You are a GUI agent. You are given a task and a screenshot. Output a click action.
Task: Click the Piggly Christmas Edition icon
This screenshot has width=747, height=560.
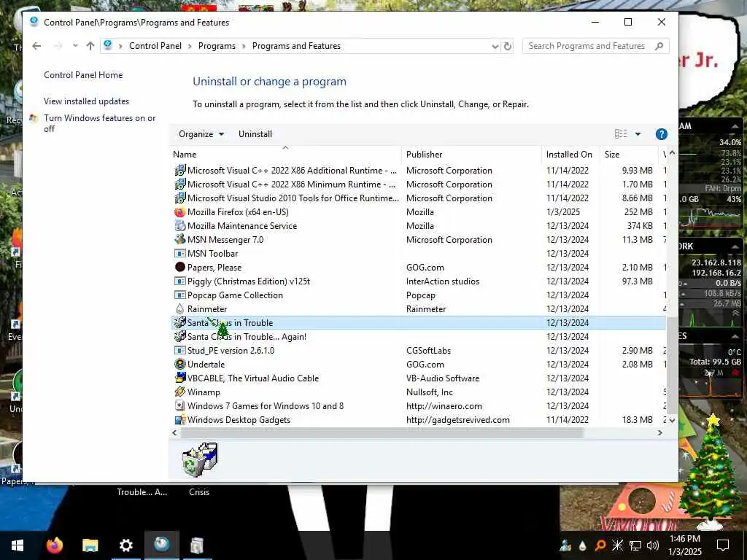coord(179,281)
